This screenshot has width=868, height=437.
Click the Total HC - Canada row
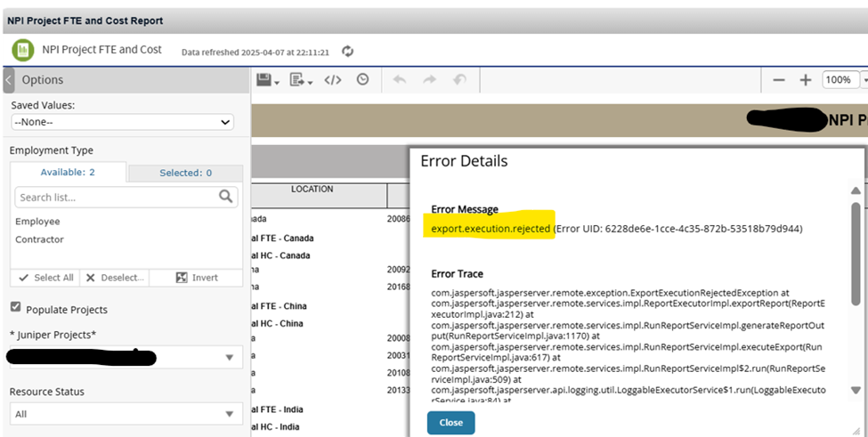[x=280, y=255]
